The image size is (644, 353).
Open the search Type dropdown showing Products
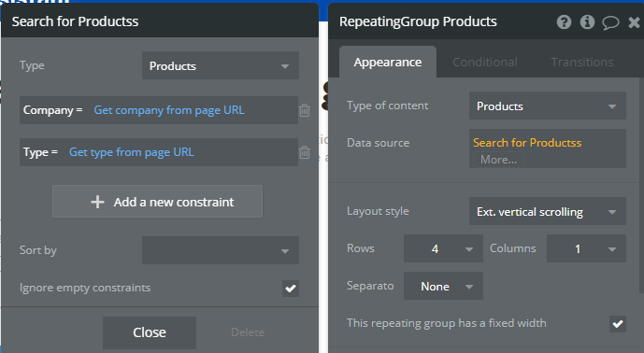click(221, 65)
